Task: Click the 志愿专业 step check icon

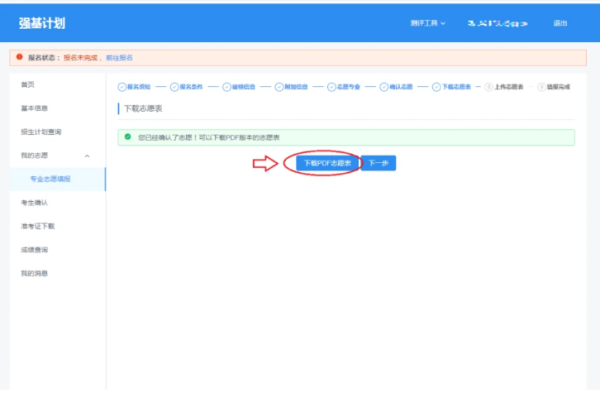Action: [x=331, y=87]
